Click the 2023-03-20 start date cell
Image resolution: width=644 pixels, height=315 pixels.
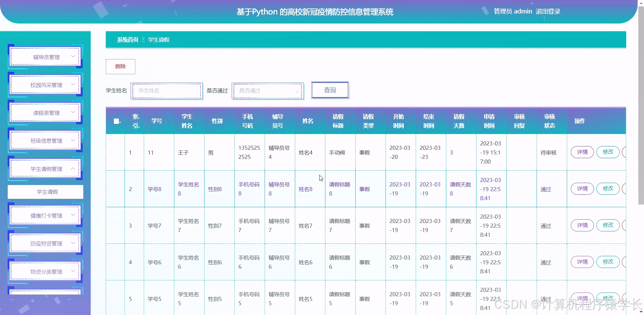point(400,152)
